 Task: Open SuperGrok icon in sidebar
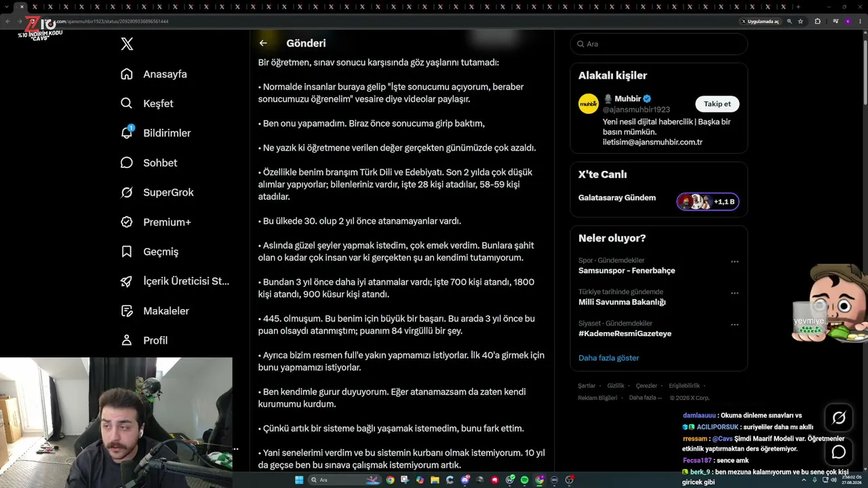coord(127,192)
